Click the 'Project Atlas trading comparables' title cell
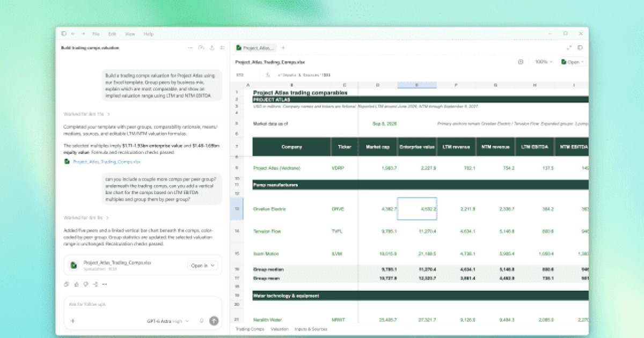 (x=300, y=92)
